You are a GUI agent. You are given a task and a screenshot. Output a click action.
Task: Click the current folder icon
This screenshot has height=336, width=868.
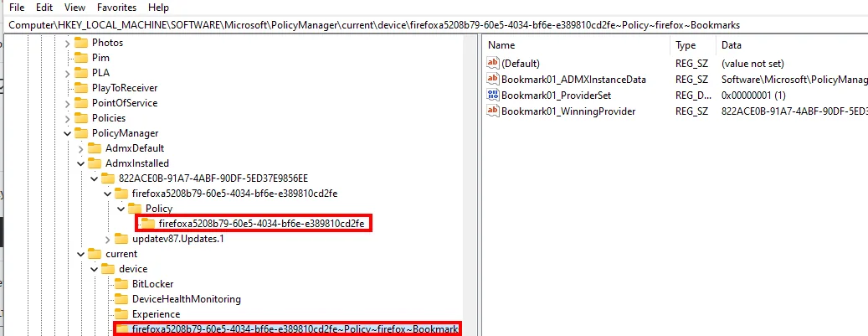(x=95, y=254)
